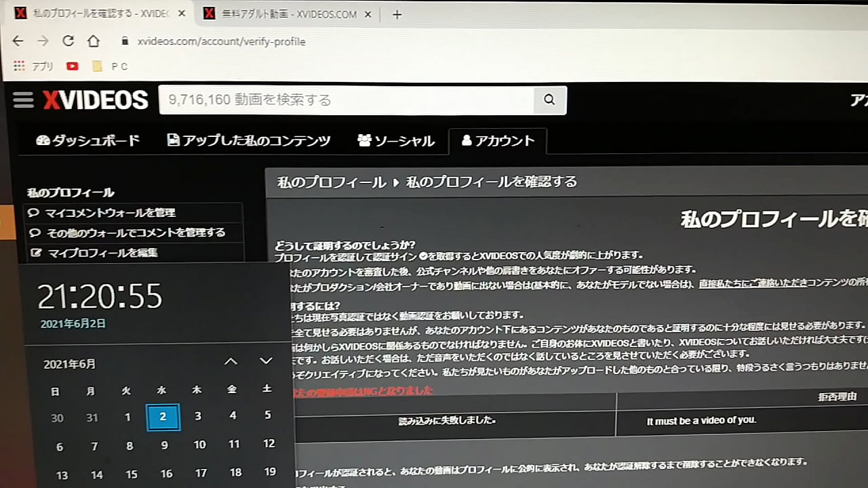Close the 無料アダルト動画 browser tab
The image size is (868, 488).
coord(369,14)
